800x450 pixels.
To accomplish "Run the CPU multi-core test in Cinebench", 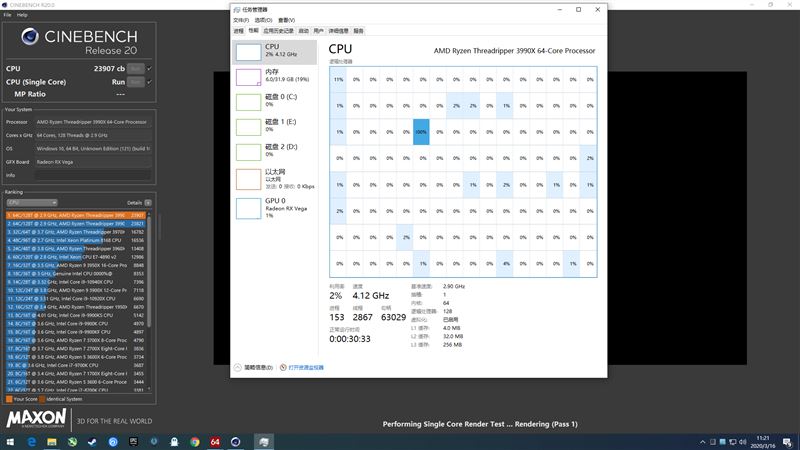I will point(136,68).
